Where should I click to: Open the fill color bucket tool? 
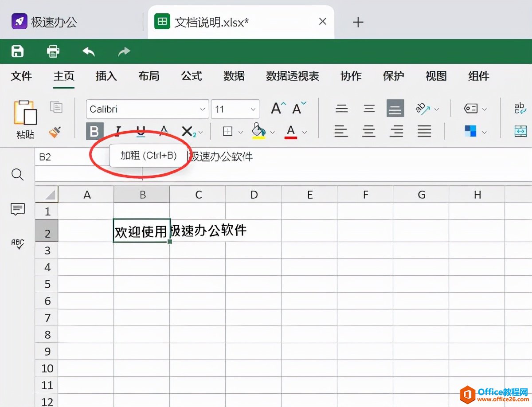click(x=259, y=131)
